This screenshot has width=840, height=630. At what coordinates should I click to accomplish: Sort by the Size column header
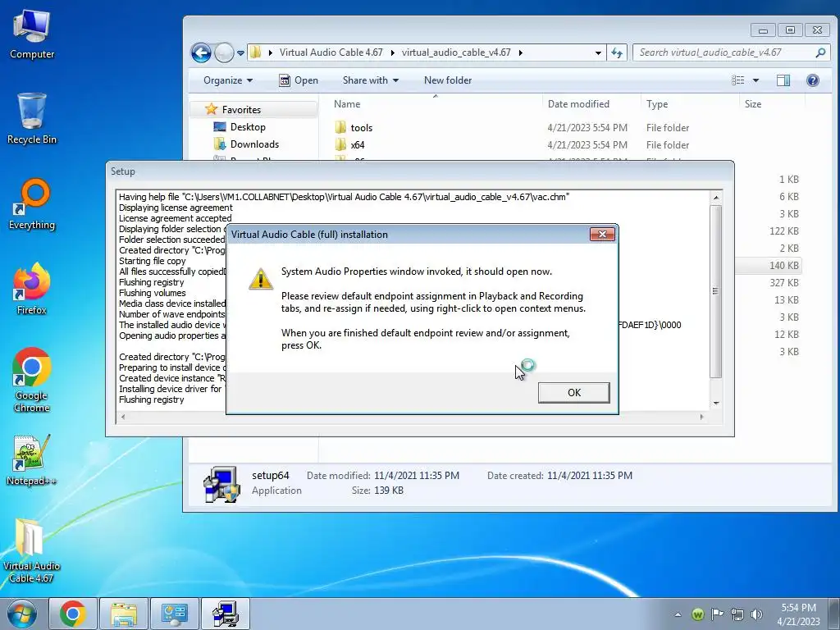coord(771,104)
